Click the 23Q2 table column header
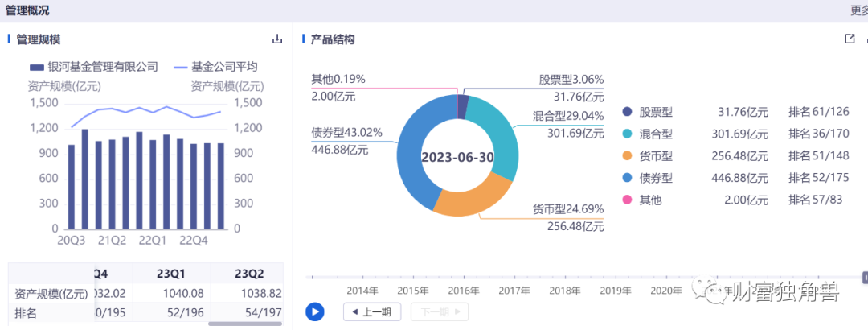This screenshot has width=868, height=330. pyautogui.click(x=250, y=272)
